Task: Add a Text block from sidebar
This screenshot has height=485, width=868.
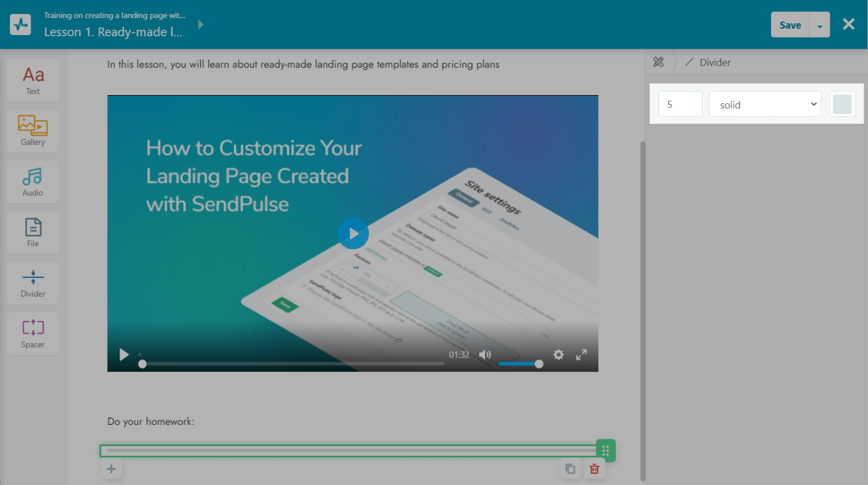Action: click(33, 81)
